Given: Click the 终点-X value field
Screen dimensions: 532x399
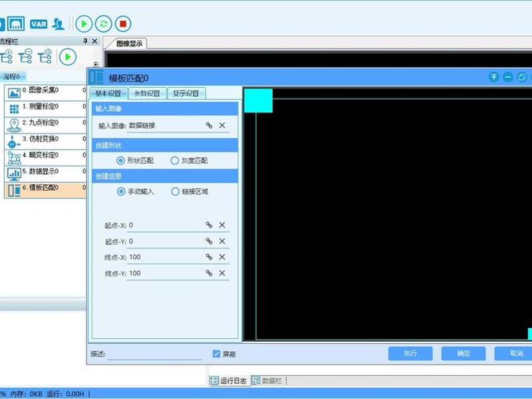Looking at the screenshot, I should tap(164, 257).
